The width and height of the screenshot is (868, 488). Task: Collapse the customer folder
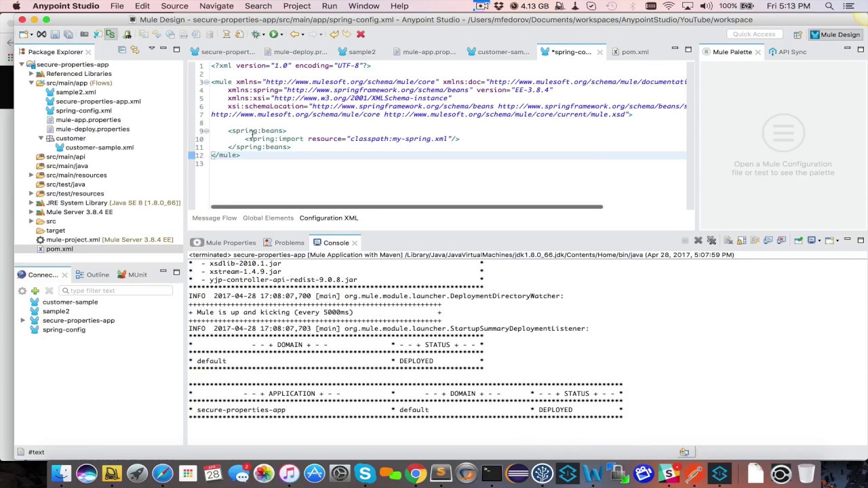pos(41,138)
